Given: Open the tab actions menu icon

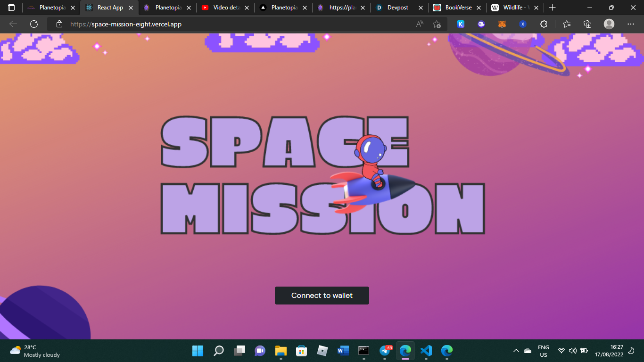Looking at the screenshot, I should pyautogui.click(x=11, y=8).
